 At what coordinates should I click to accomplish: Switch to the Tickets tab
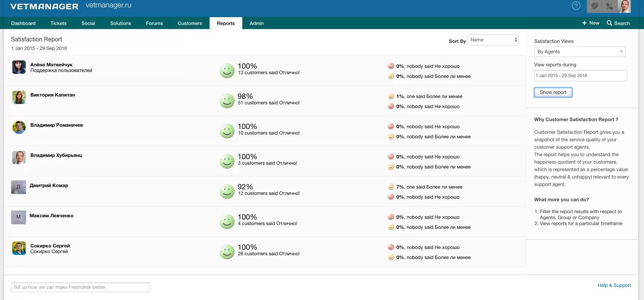click(58, 23)
